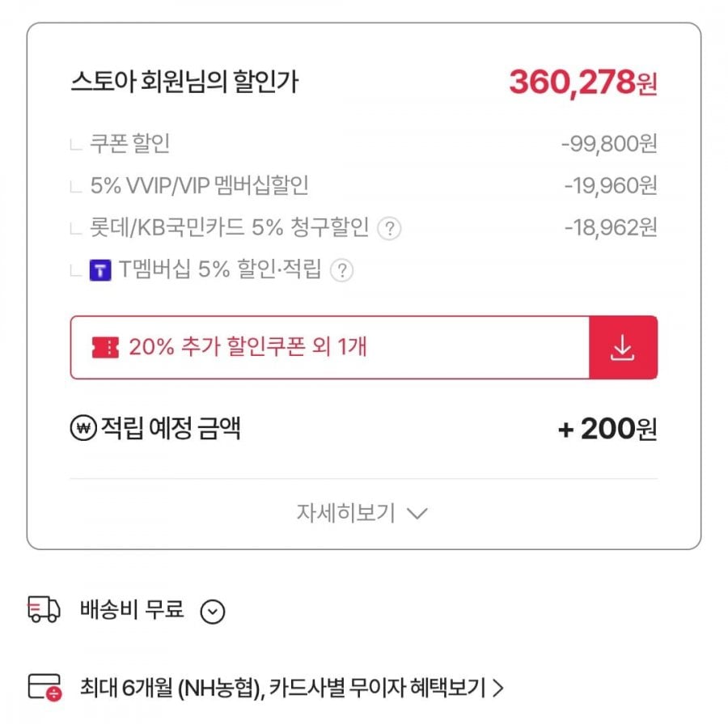Screen dimensions: 728x724
Task: Open help icon for T멤버십 할인·적립
Action: tap(342, 270)
